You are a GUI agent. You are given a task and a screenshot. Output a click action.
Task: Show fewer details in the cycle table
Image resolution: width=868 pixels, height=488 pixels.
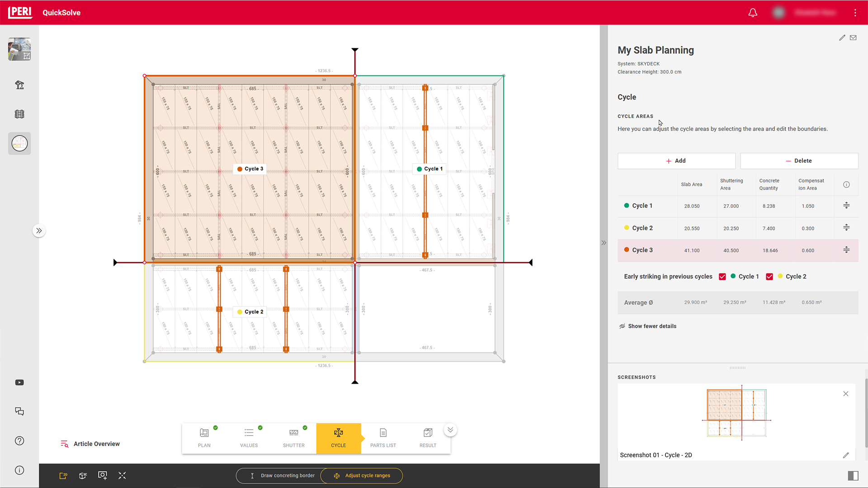pos(651,326)
